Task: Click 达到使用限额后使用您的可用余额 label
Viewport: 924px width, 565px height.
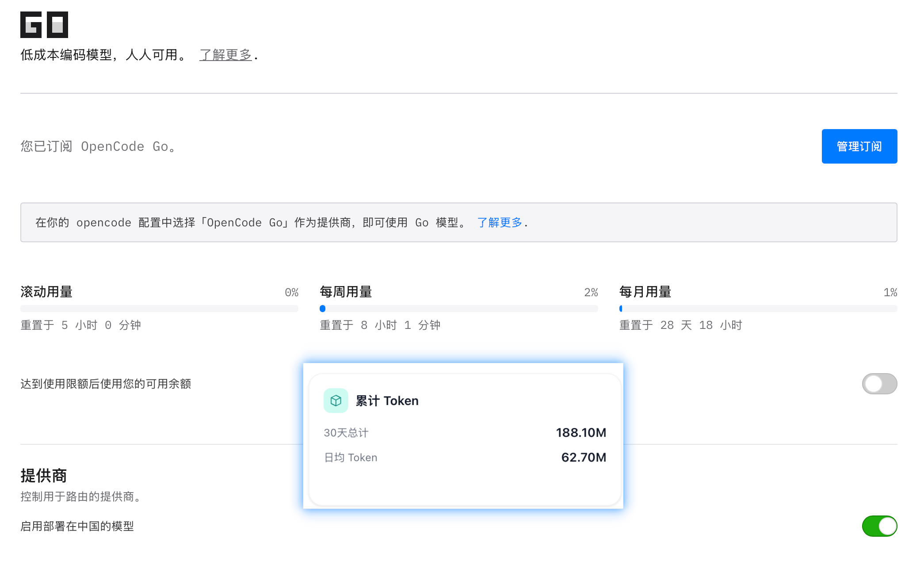Action: [x=106, y=384]
